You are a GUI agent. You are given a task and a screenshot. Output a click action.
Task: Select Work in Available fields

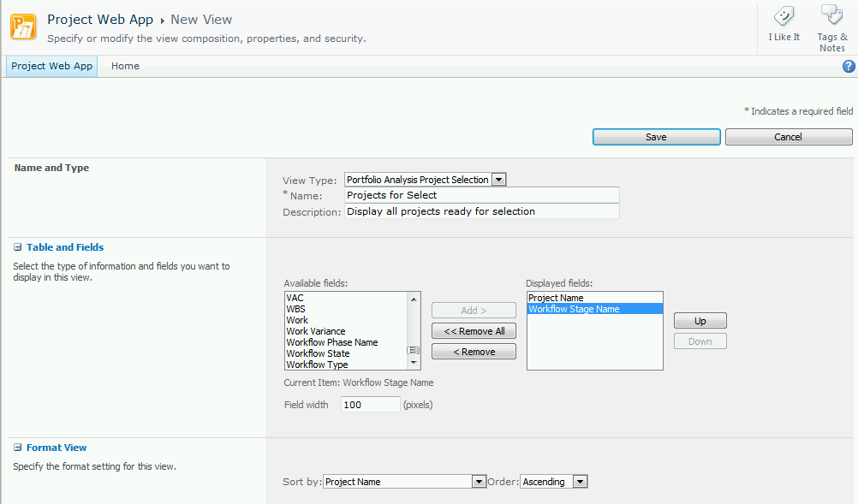click(347, 320)
